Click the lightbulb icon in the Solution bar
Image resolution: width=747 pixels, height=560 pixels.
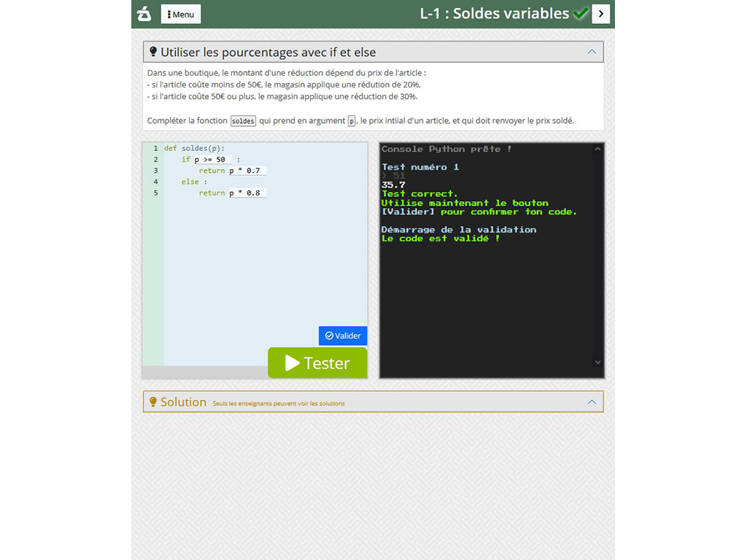click(x=152, y=401)
